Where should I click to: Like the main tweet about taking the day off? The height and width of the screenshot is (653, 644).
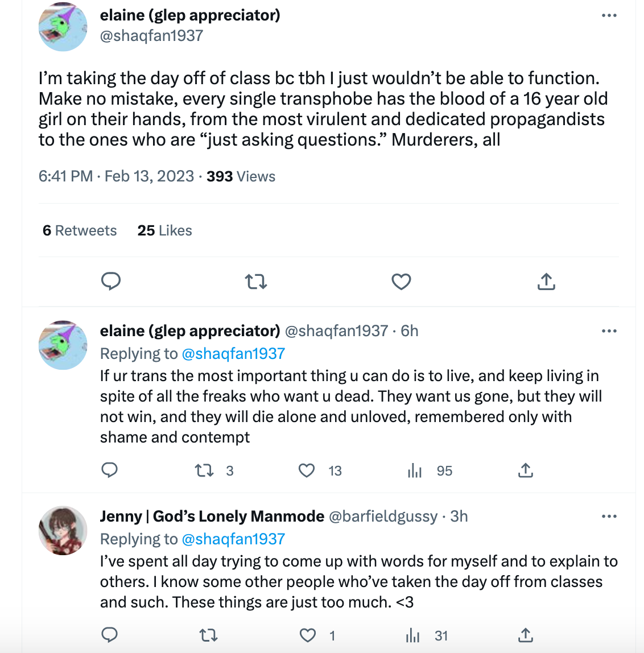pos(401,281)
